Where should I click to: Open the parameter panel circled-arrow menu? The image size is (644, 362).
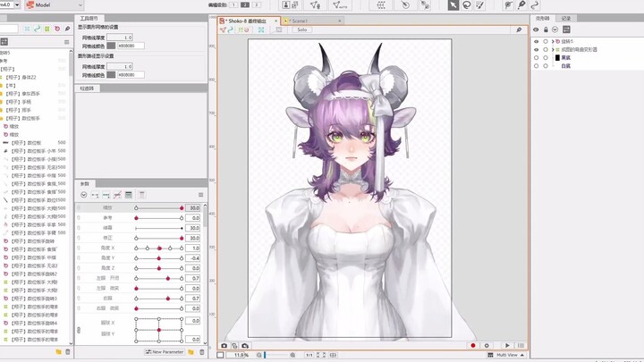(84, 195)
